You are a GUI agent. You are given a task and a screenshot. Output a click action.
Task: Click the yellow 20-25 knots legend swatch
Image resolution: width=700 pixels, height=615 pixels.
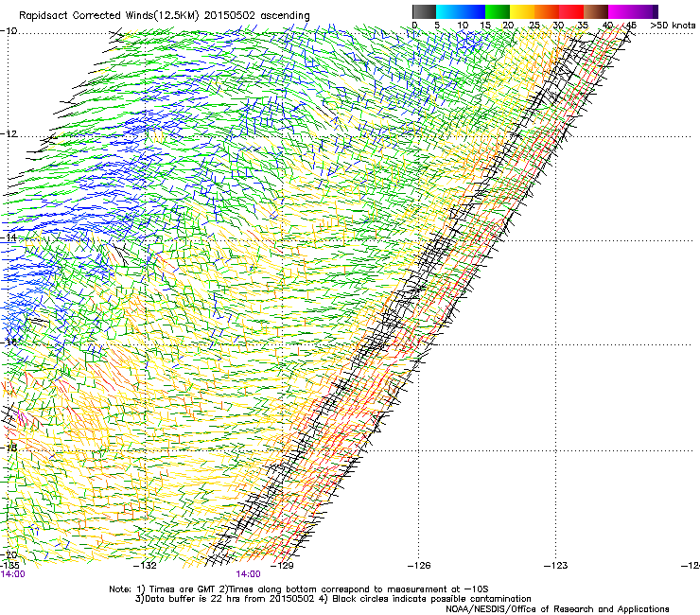522,11
